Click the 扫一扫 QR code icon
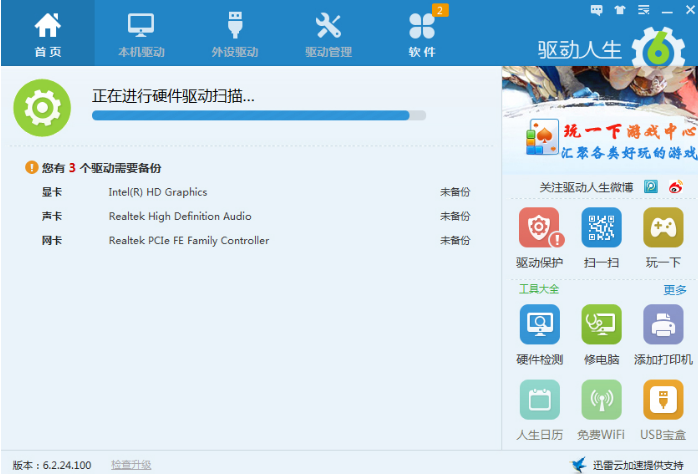Viewport: 698px width, 474px height. click(601, 229)
